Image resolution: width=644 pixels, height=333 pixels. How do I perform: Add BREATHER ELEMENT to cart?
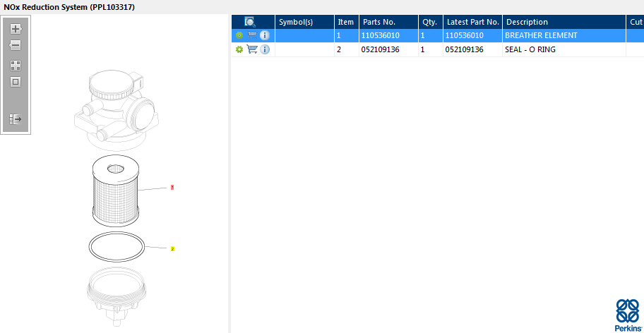coord(252,35)
